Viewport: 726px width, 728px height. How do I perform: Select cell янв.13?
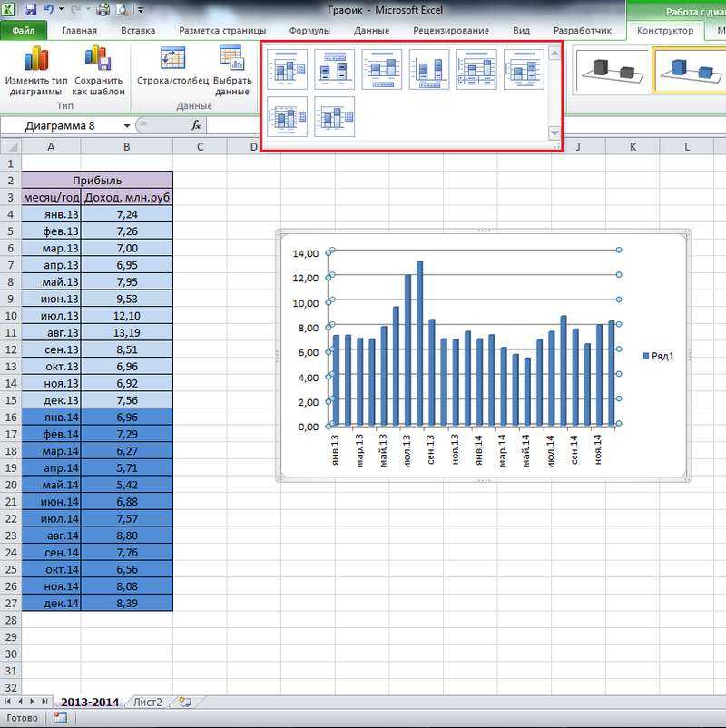click(x=51, y=214)
